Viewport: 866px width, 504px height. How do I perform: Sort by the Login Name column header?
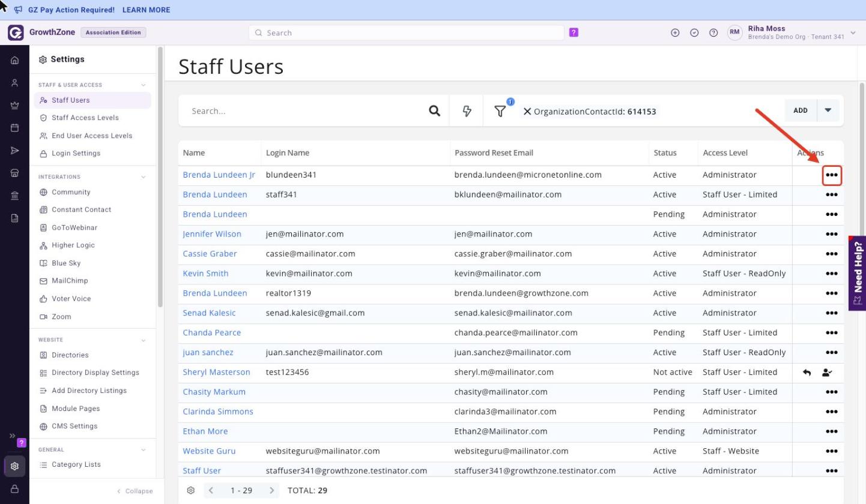tap(287, 153)
